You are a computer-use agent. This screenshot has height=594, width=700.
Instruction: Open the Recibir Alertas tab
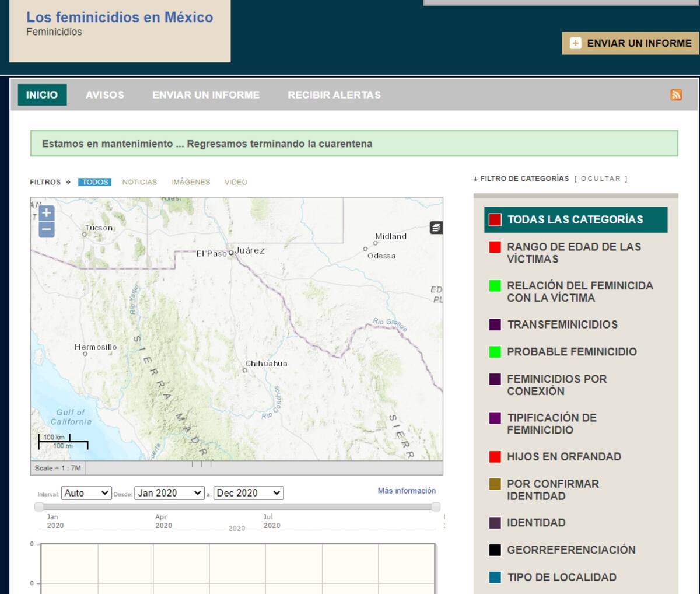point(334,95)
